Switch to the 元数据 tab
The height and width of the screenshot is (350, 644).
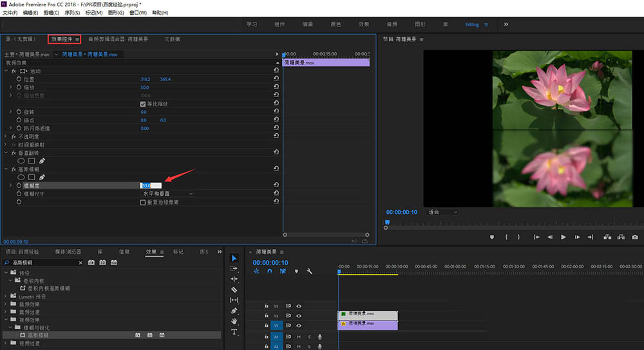pyautogui.click(x=172, y=39)
